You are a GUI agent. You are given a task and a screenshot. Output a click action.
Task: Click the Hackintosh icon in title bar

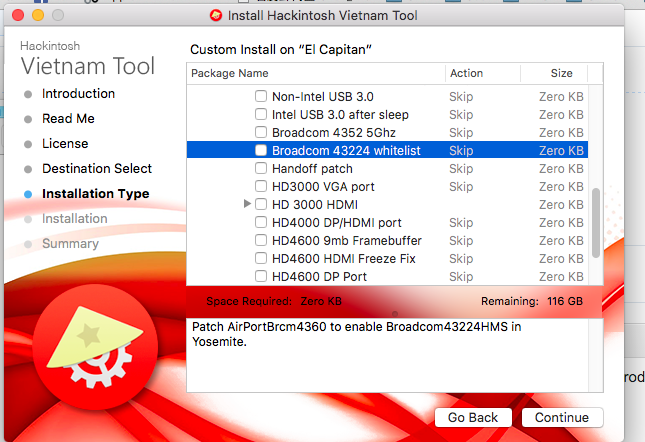(216, 15)
